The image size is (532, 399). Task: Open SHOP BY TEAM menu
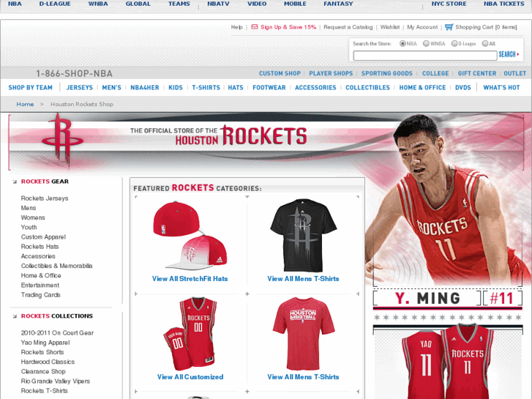click(30, 88)
